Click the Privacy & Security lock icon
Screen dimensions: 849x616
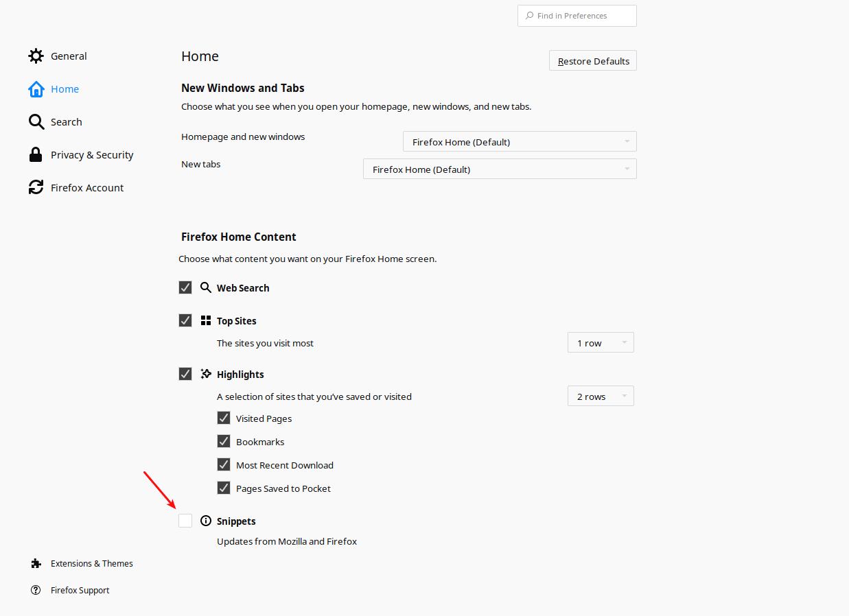36,155
